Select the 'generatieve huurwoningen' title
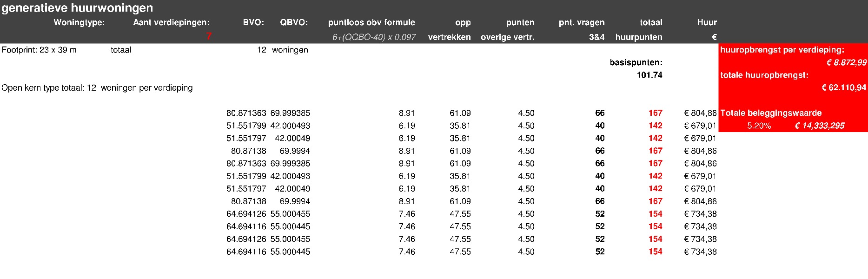The width and height of the screenshot is (868, 279). coord(77,8)
